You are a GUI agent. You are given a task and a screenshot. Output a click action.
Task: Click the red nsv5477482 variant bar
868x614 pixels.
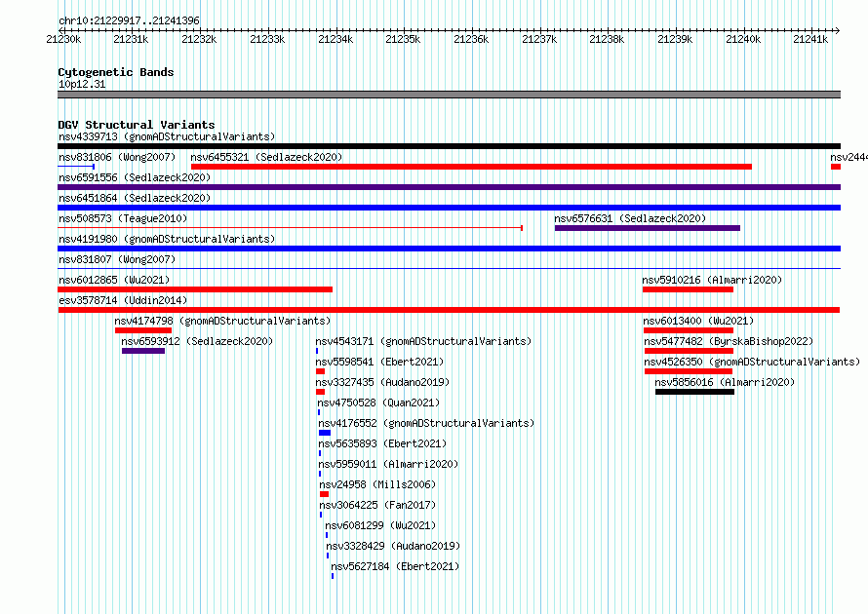click(690, 351)
